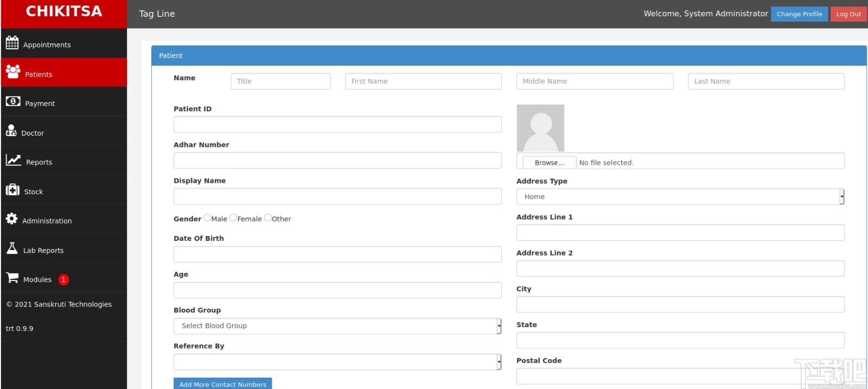Click the Patient ID input field

[337, 124]
